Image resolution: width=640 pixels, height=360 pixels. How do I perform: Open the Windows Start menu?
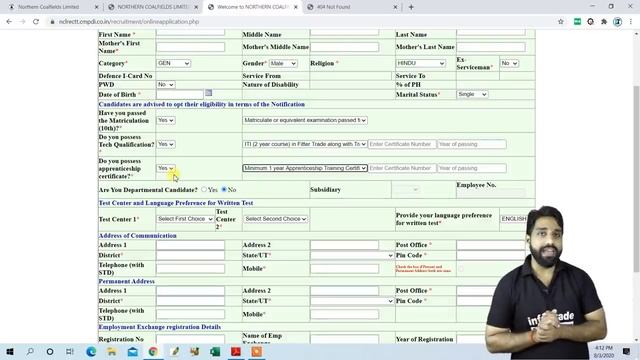point(10,351)
